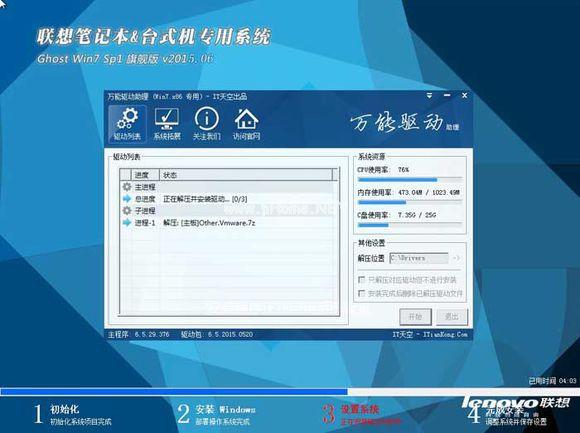The height and width of the screenshot is (433, 580).
Task: Click the gear icon beside 子进程
Action: pyautogui.click(x=127, y=210)
